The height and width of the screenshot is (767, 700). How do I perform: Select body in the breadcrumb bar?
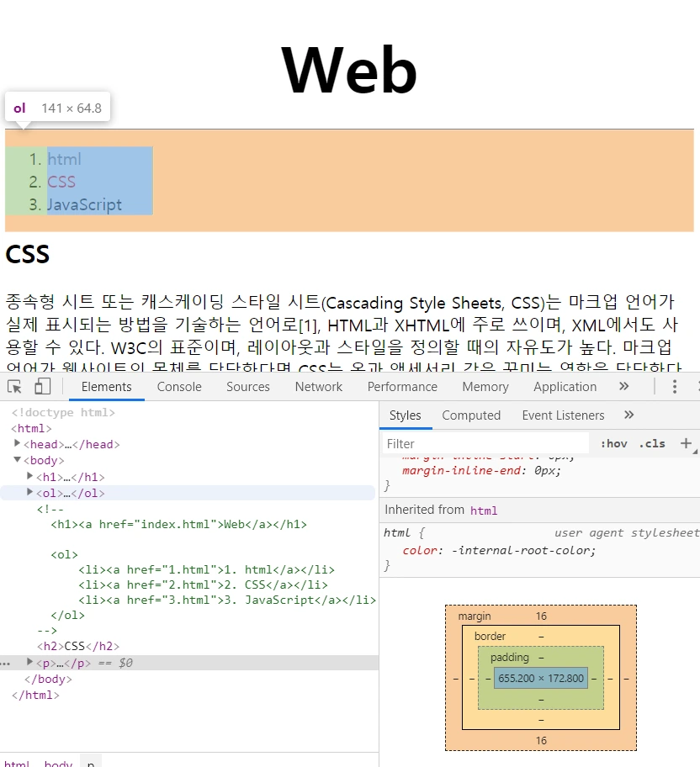(x=58, y=762)
